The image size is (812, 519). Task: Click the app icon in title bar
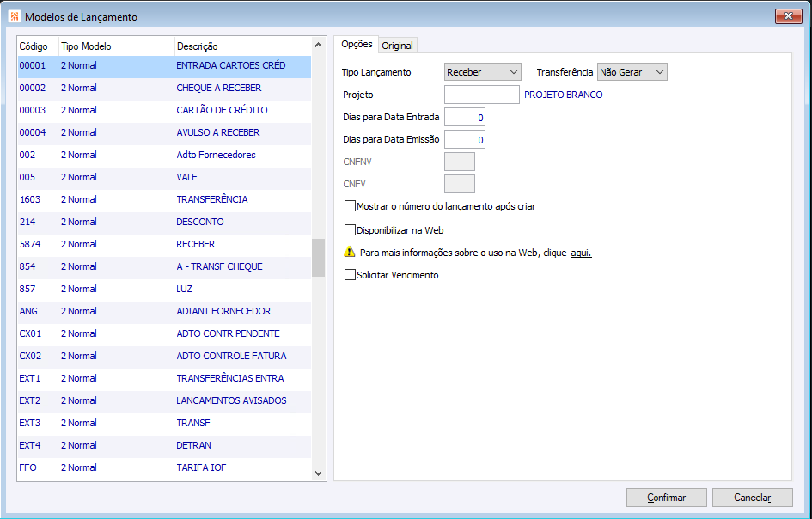[14, 16]
